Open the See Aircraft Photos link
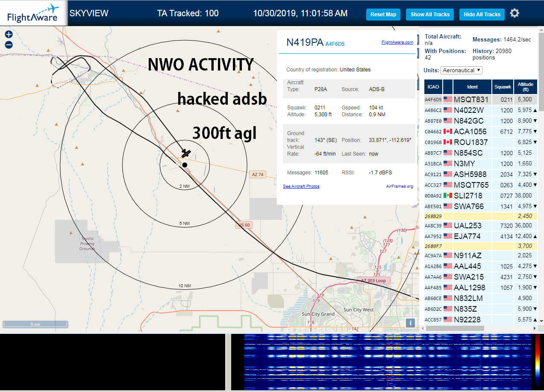This screenshot has height=392, width=544. click(301, 186)
